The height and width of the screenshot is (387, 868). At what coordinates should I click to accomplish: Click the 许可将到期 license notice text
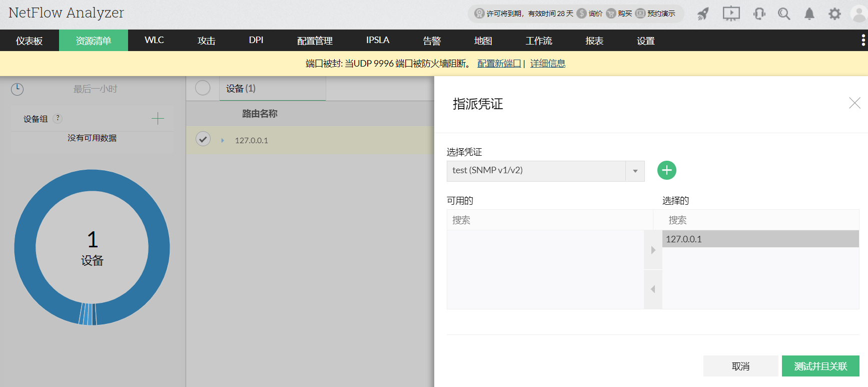[530, 14]
